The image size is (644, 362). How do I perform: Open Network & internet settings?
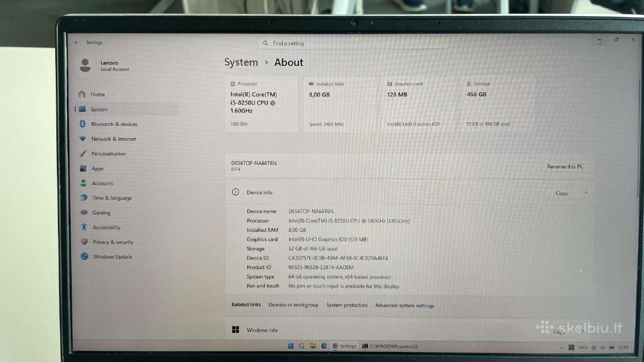pyautogui.click(x=113, y=139)
